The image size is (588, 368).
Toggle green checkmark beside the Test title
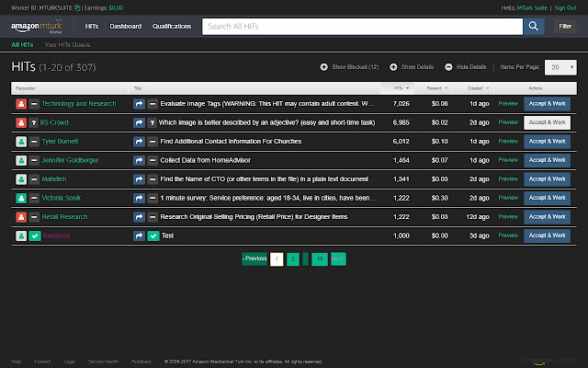(x=153, y=236)
